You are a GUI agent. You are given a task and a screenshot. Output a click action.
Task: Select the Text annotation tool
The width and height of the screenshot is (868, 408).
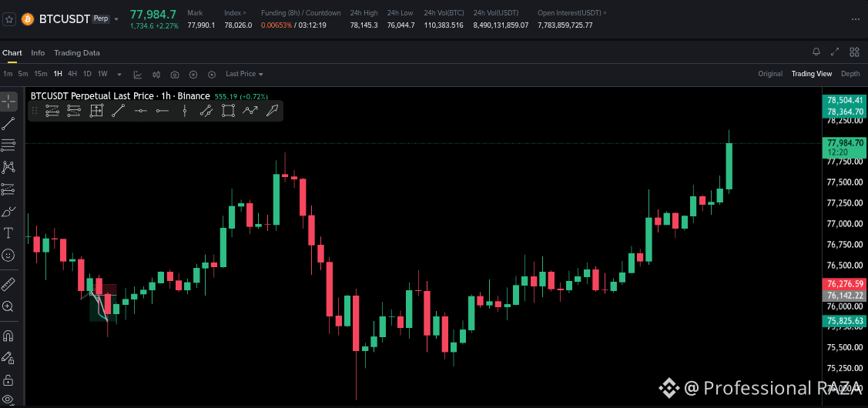click(8, 232)
